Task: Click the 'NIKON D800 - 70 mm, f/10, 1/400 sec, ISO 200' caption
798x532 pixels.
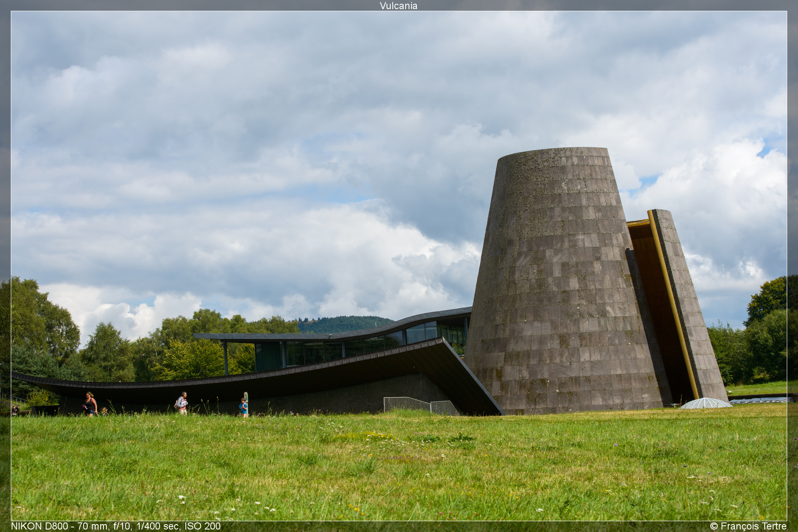Action: pos(116,526)
